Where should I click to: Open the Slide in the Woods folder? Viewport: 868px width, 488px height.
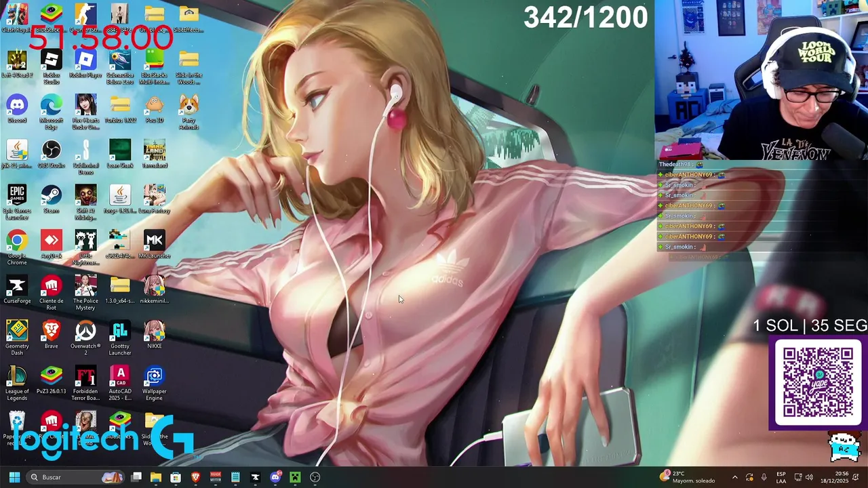189,67
